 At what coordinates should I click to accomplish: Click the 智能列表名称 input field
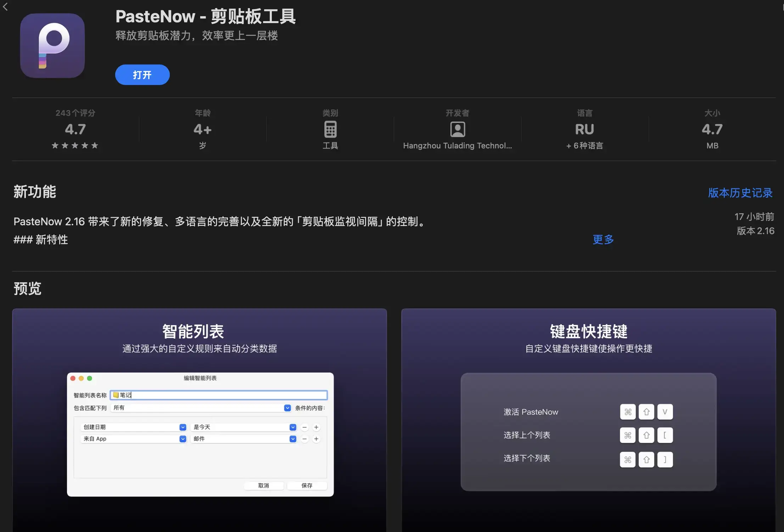tap(218, 395)
